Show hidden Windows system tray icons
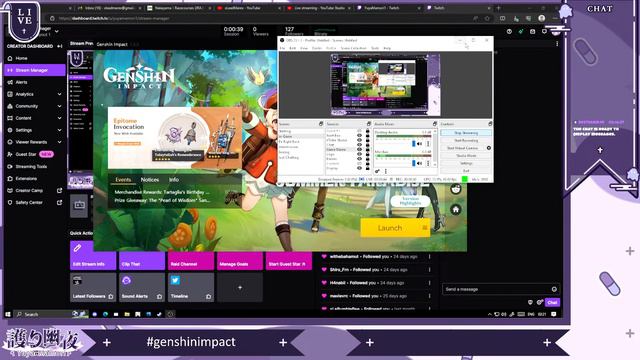 point(489,314)
